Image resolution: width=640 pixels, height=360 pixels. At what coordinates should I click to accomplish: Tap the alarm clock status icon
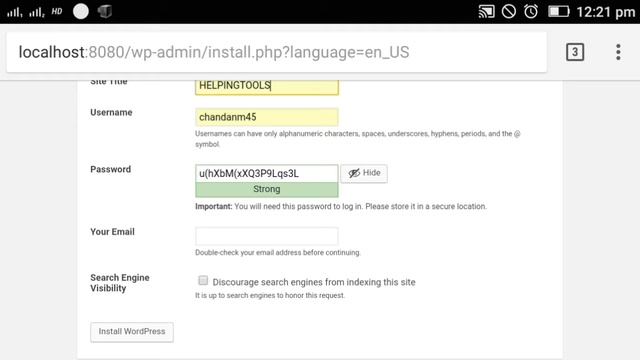point(531,11)
